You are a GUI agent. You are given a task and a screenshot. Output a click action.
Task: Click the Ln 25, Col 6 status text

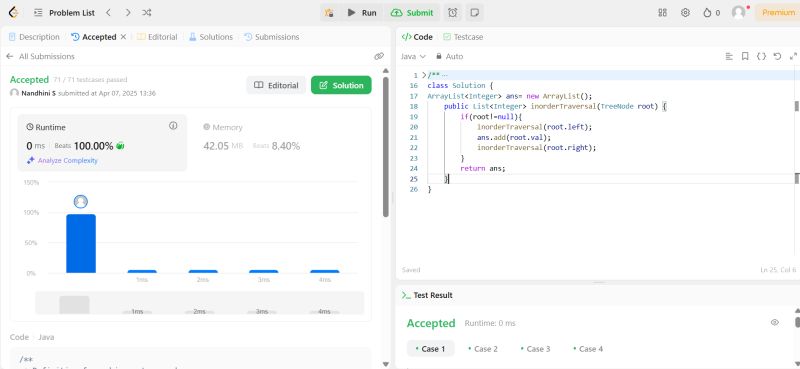click(778, 269)
